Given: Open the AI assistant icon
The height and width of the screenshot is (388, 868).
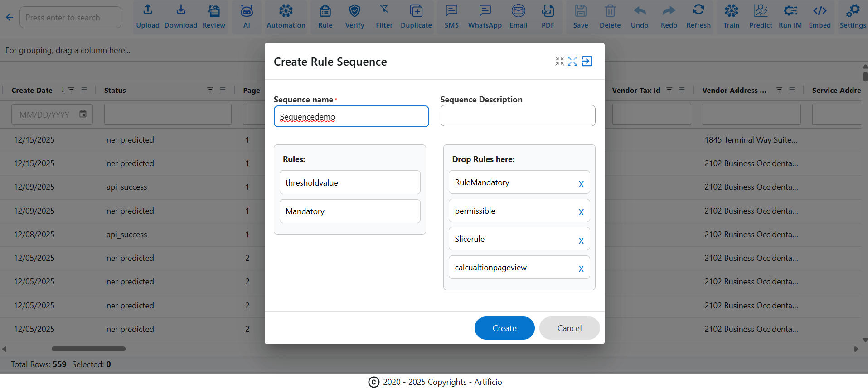Looking at the screenshot, I should pos(247,10).
